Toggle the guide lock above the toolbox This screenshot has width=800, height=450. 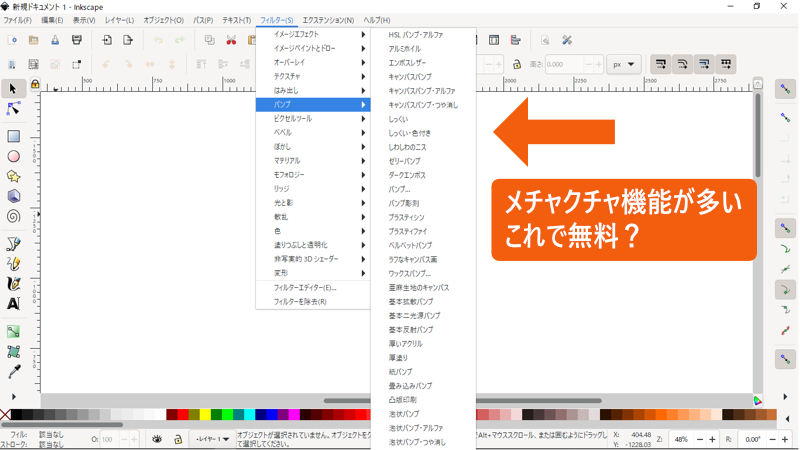tap(35, 84)
